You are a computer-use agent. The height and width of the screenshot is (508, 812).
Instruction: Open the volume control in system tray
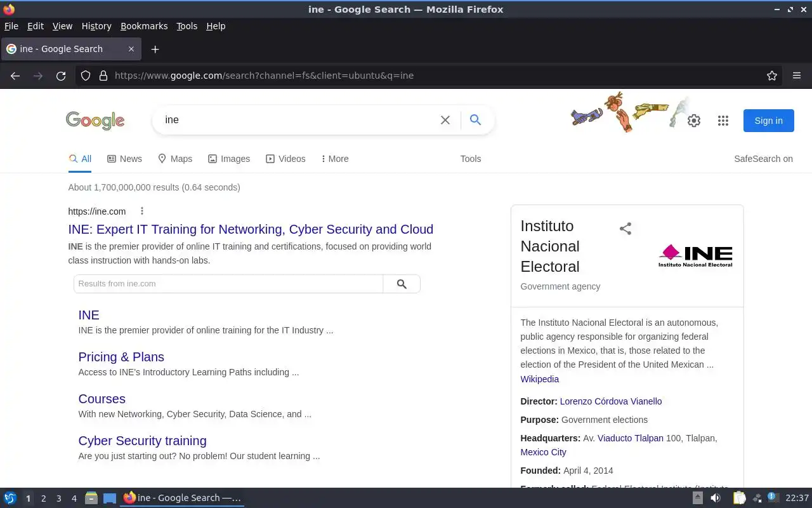pos(716,498)
